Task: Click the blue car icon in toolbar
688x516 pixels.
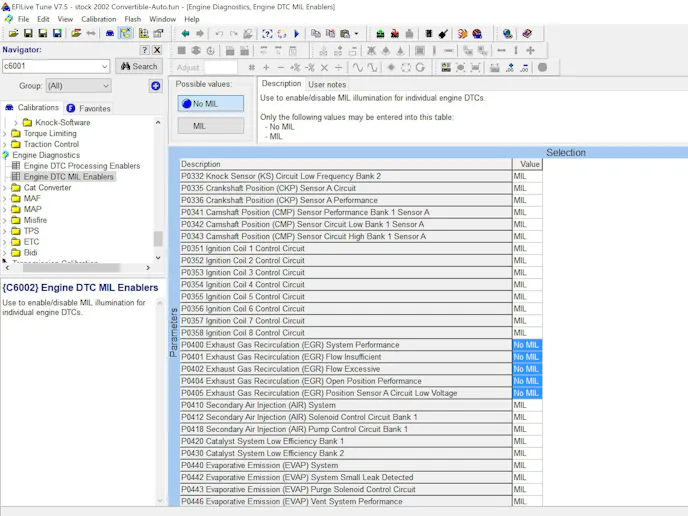Action: point(110,33)
